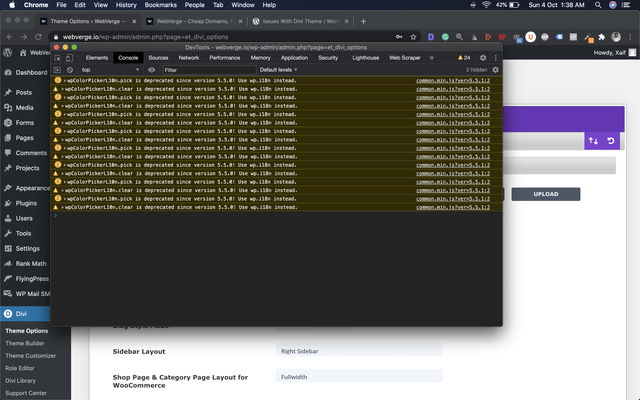
Task: Expand the first wpColorPickerL10n.pick warning arrow
Action: coord(64,80)
